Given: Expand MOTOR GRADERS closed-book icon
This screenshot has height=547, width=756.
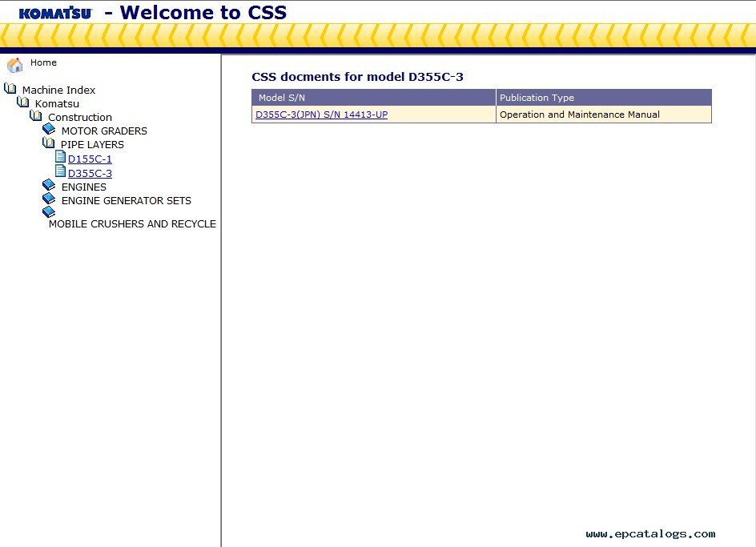Looking at the screenshot, I should pos(49,129).
